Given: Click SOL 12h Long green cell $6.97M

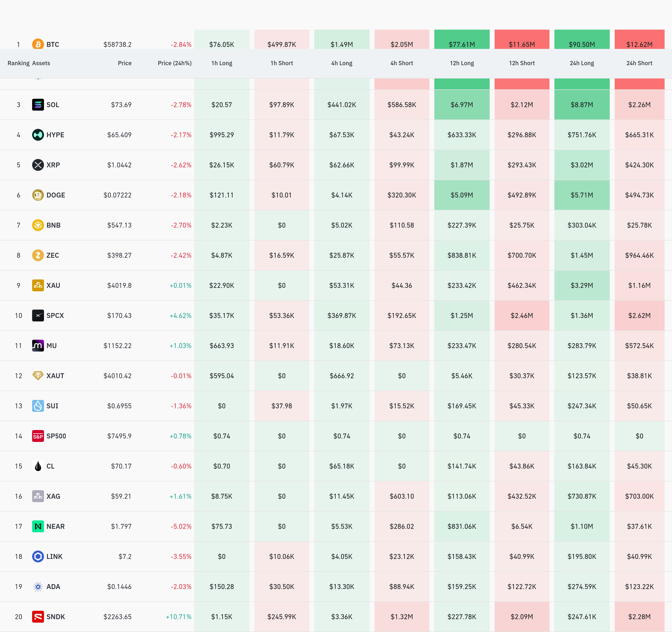Looking at the screenshot, I should 462,105.
